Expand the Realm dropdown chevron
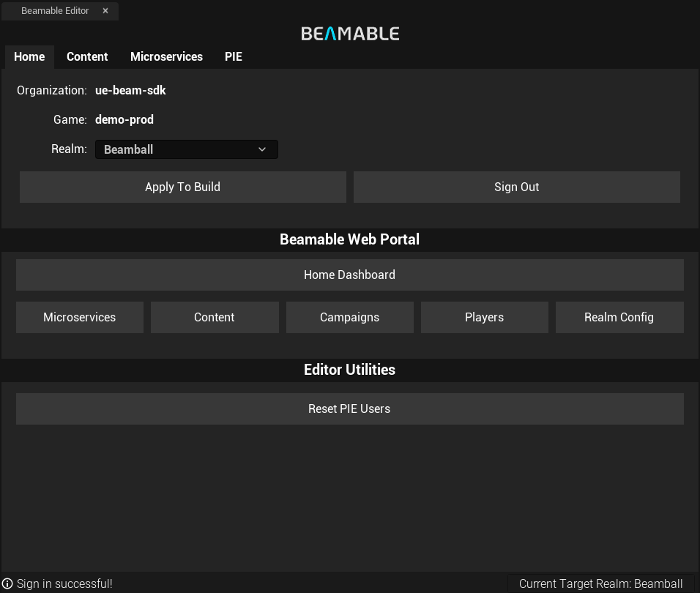This screenshot has height=593, width=700. [262, 149]
